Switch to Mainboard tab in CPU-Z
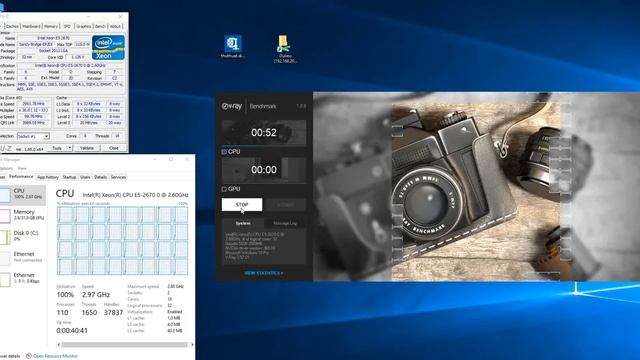The image size is (640, 360). [31, 27]
